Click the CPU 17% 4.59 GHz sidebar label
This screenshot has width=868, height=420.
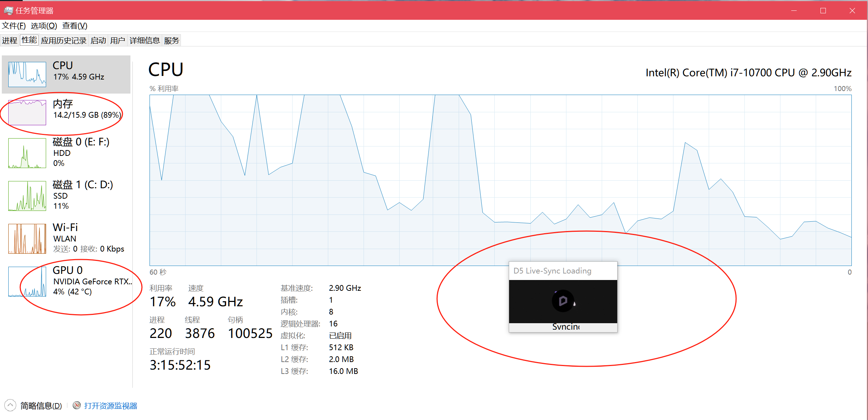point(79,71)
